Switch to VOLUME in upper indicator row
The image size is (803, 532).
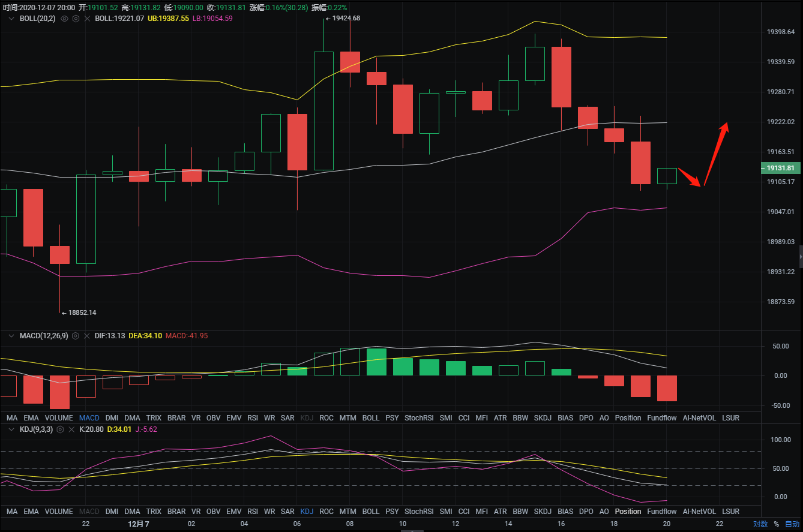point(59,418)
